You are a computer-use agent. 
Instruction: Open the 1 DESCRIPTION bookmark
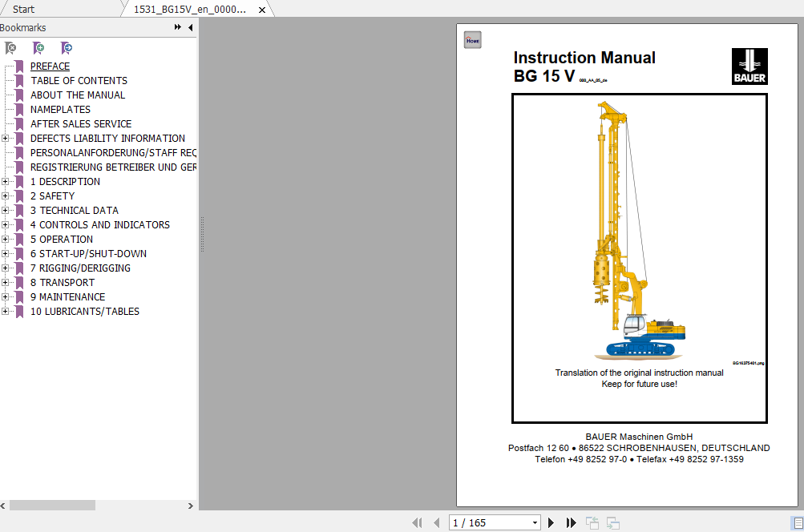(x=65, y=181)
